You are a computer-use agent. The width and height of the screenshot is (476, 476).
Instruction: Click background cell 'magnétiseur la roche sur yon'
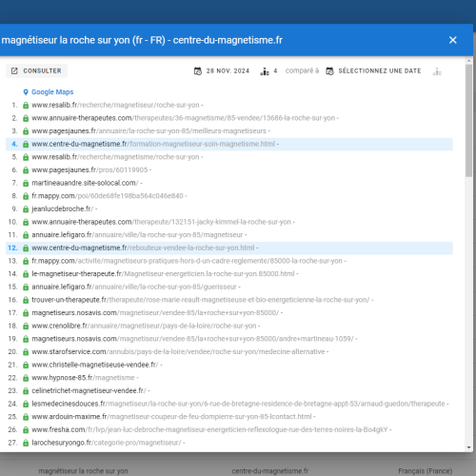pyautogui.click(x=83, y=471)
